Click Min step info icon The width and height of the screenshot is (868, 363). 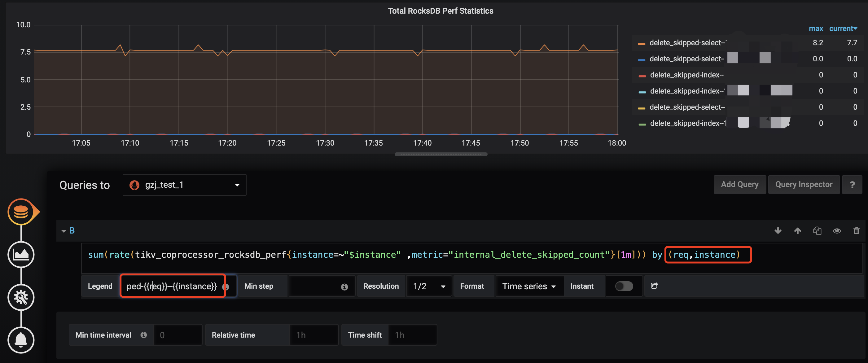click(x=344, y=286)
